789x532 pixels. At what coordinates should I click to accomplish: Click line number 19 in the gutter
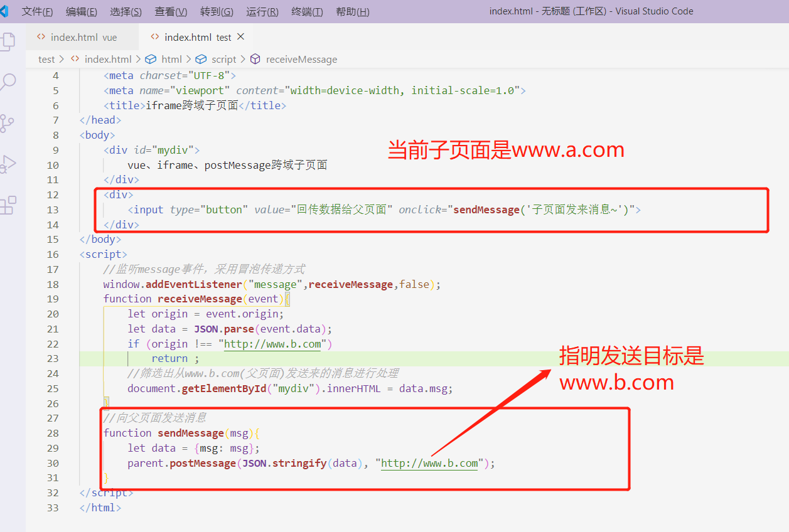pyautogui.click(x=53, y=299)
